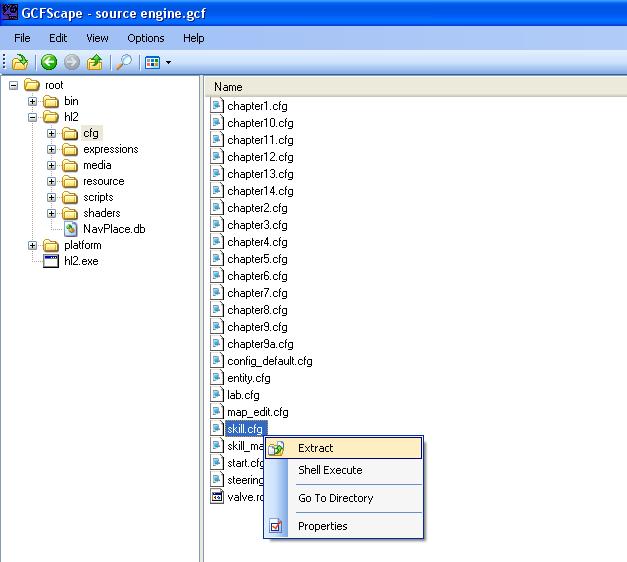Select chapter12.cfg in file list
This screenshot has width=627, height=562.
[260, 157]
